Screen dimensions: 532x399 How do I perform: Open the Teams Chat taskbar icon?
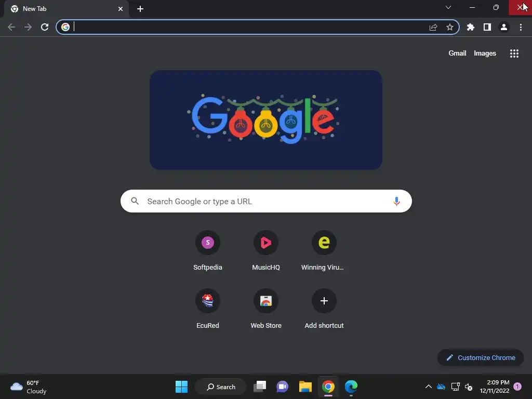pos(282,387)
